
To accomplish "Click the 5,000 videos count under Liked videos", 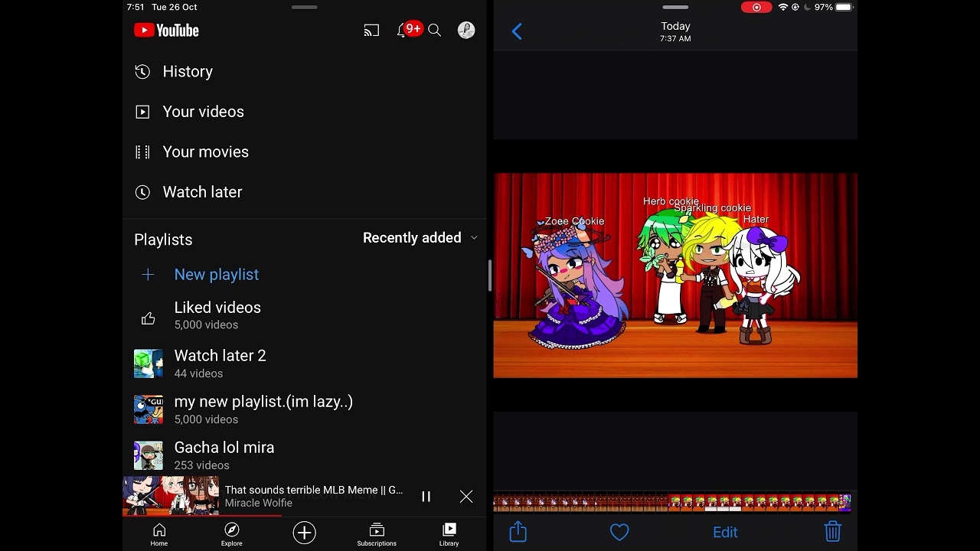I will pos(206,325).
